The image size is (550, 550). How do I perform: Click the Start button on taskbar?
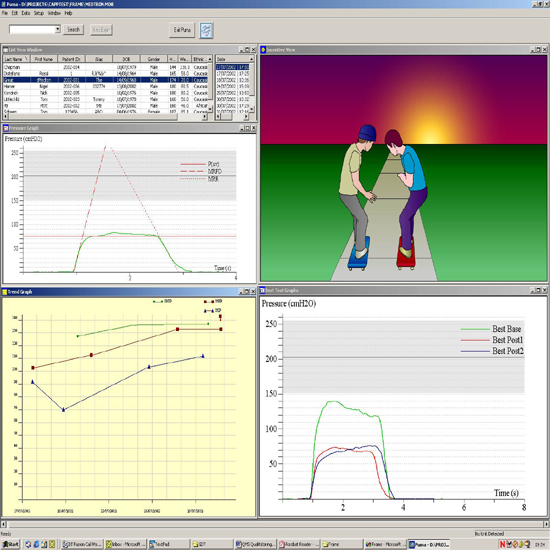click(x=10, y=544)
